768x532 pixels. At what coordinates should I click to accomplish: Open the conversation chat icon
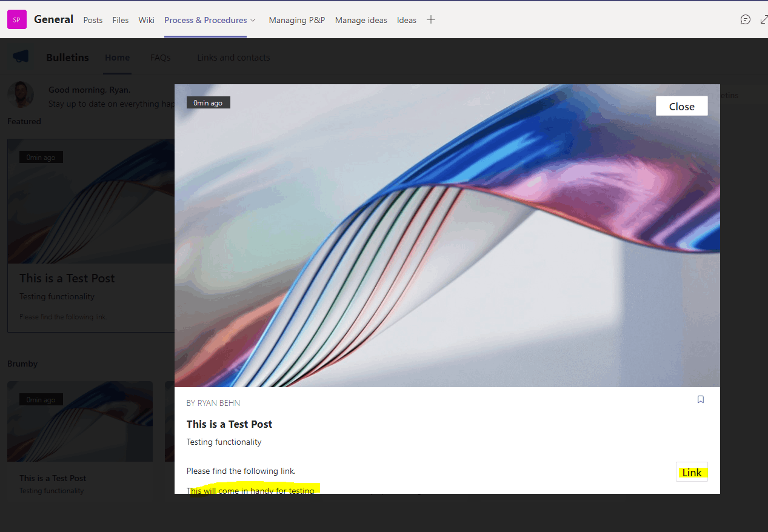point(746,19)
